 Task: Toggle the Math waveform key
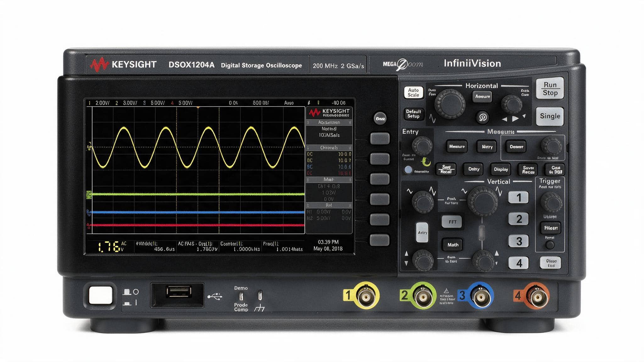pos(452,244)
